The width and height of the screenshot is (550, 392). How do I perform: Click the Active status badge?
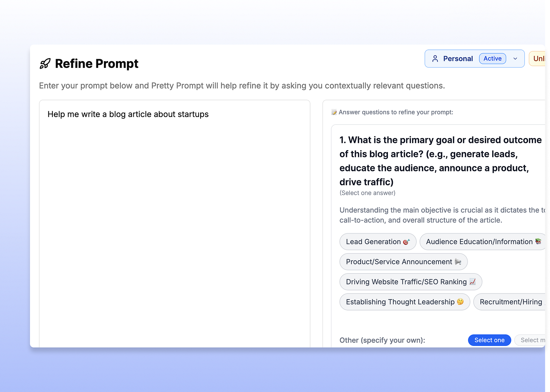click(493, 58)
